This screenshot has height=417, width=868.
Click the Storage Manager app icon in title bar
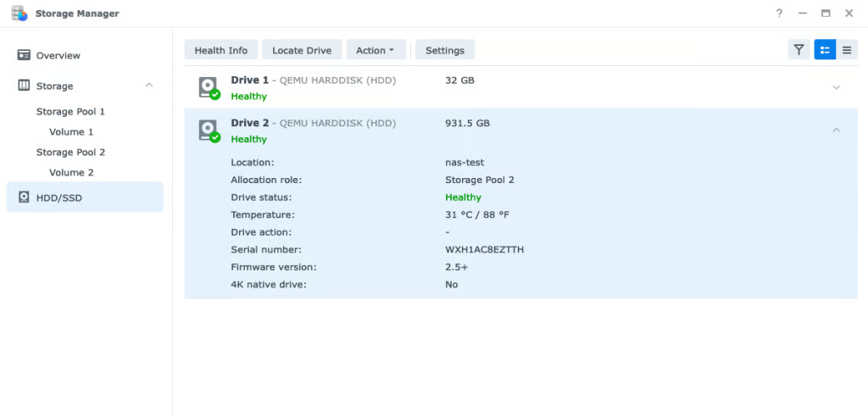click(x=19, y=14)
